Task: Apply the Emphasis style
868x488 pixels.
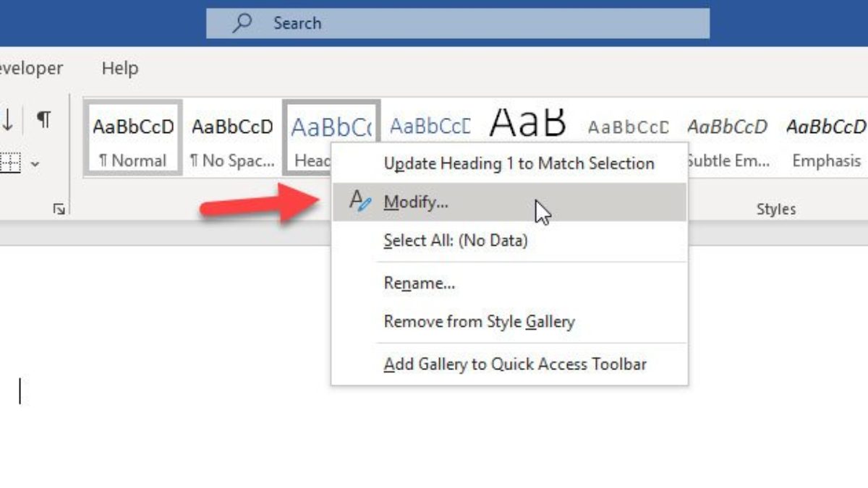Action: pos(826,137)
